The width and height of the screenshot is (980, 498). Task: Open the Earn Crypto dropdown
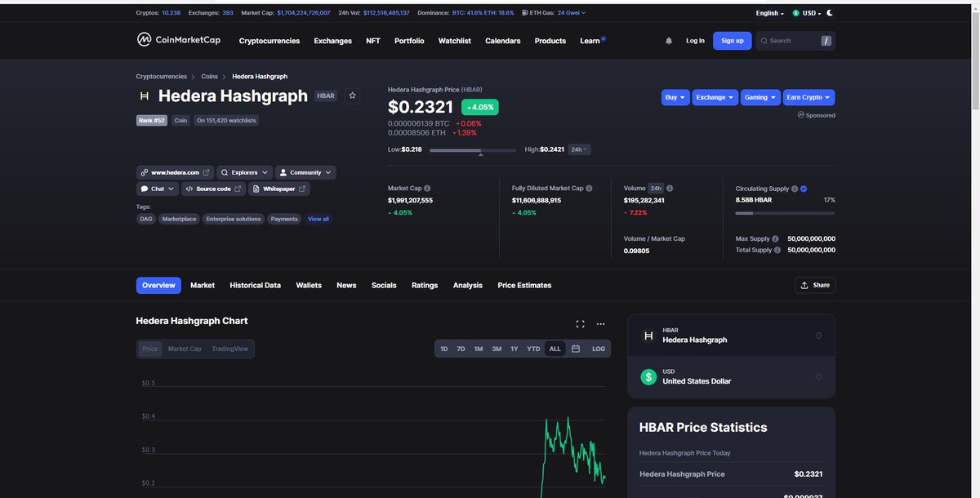(x=808, y=97)
